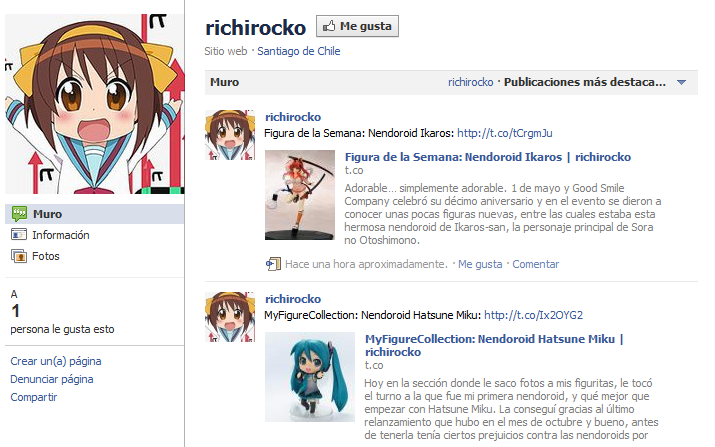Screen dimensions: 715x447
Task: Open the http://t.co/tCrgmJu link
Action: point(505,133)
